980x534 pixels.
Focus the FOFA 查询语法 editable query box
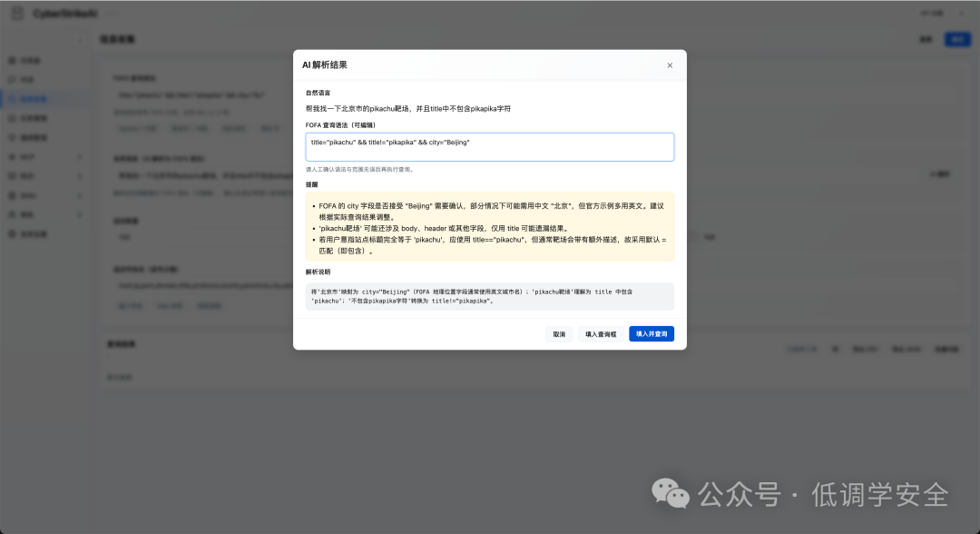click(x=489, y=147)
